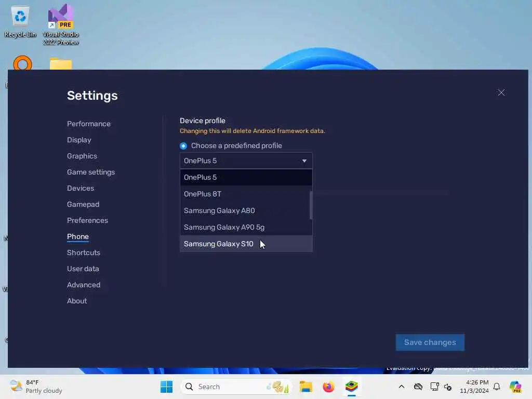Select the Phone settings section
The image size is (532, 399).
78,236
